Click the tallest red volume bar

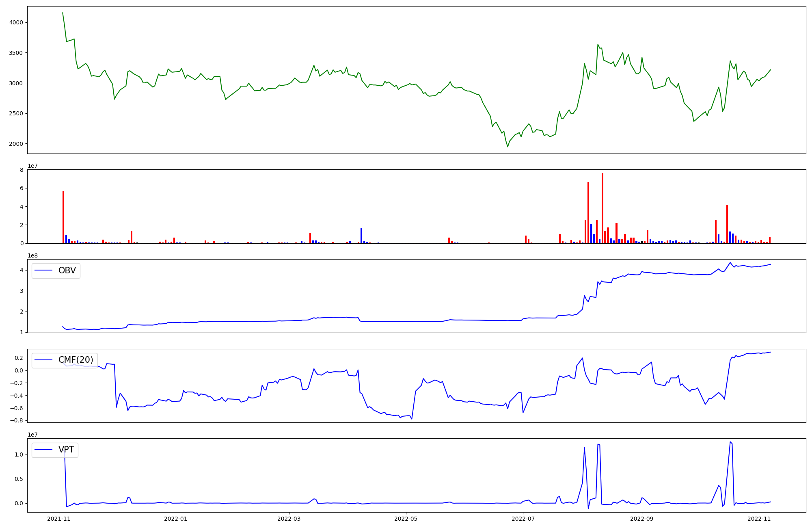pos(602,208)
